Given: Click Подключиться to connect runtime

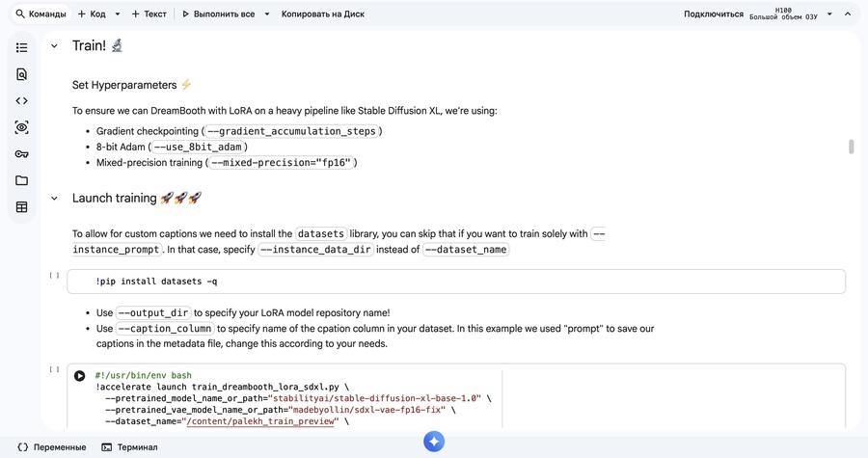Looking at the screenshot, I should [x=714, y=13].
